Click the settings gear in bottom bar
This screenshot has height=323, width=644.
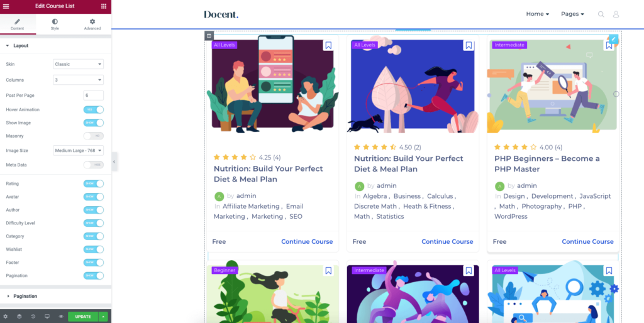pyautogui.click(x=5, y=317)
